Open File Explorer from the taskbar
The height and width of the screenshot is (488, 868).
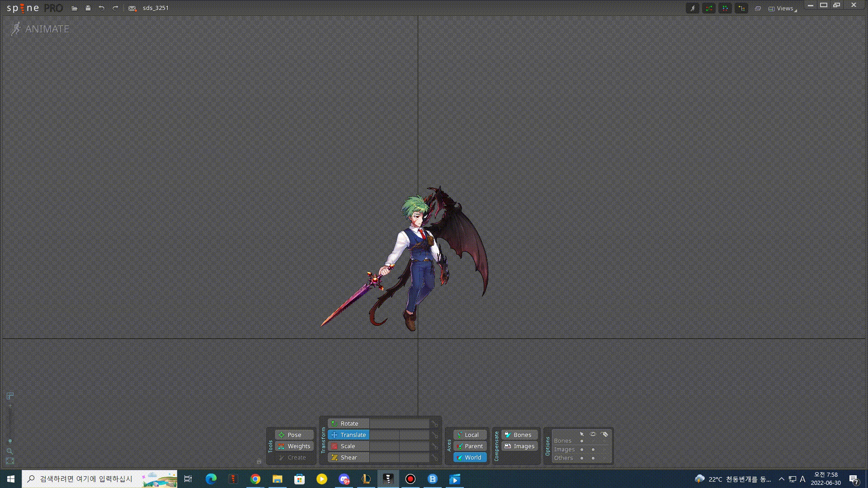pyautogui.click(x=278, y=479)
